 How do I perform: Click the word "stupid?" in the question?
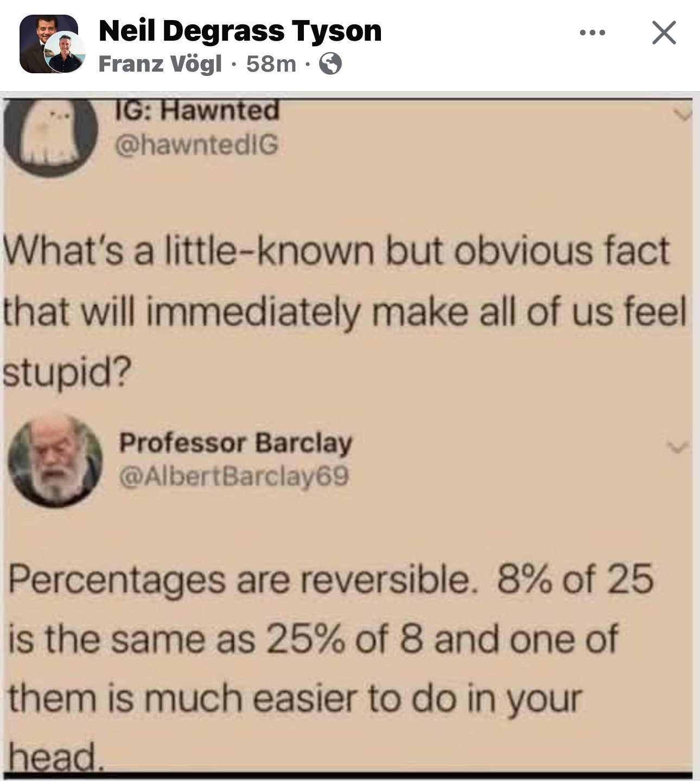click(67, 372)
